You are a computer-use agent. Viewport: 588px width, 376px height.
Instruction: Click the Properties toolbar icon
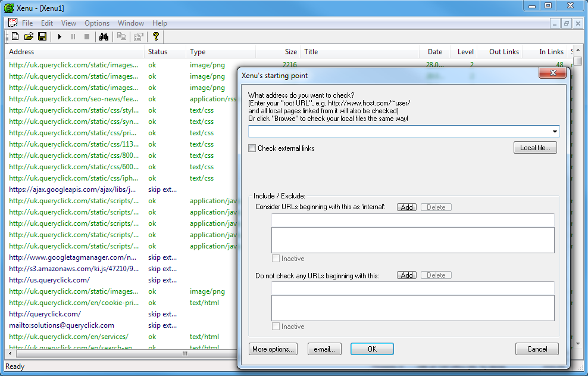pyautogui.click(x=139, y=36)
